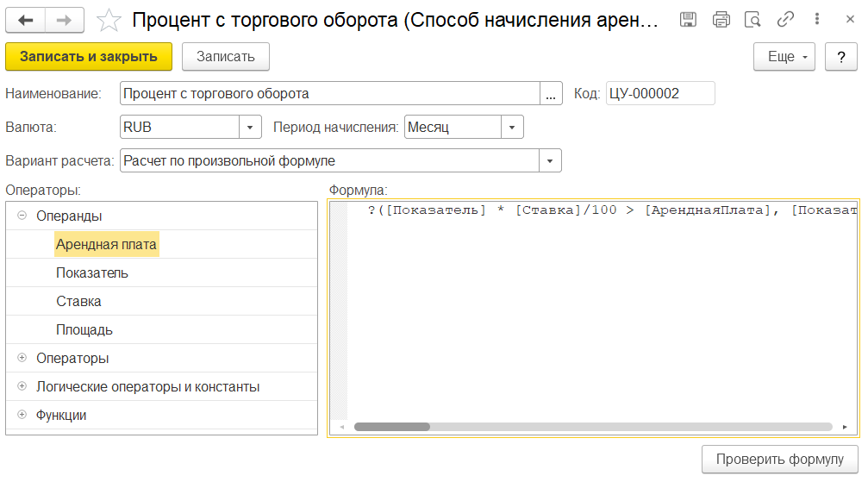Expand Логические операторы и константы group
868x482 pixels.
pyautogui.click(x=22, y=386)
